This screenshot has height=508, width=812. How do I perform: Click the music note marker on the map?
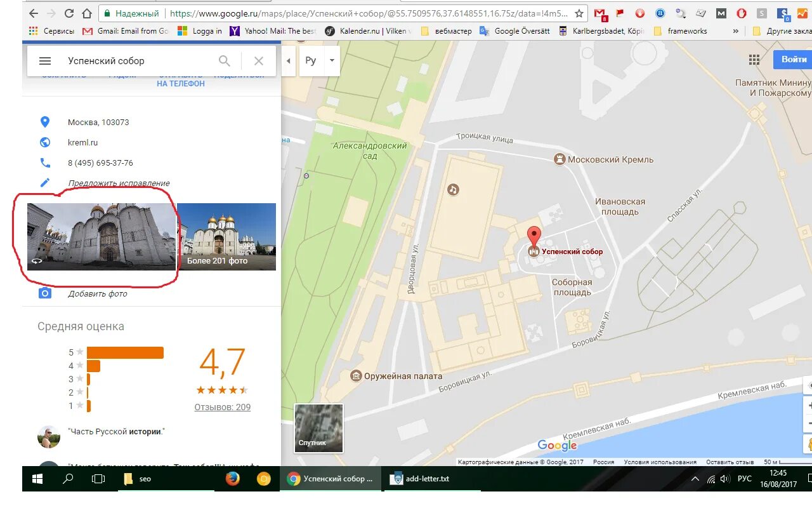point(452,189)
